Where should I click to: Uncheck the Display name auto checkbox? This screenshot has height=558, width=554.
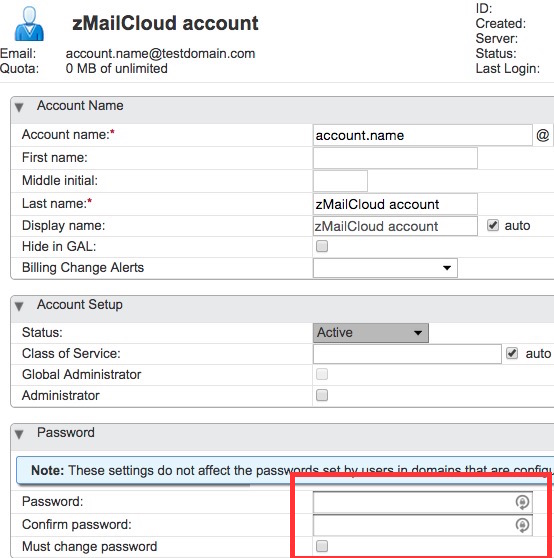pos(493,225)
